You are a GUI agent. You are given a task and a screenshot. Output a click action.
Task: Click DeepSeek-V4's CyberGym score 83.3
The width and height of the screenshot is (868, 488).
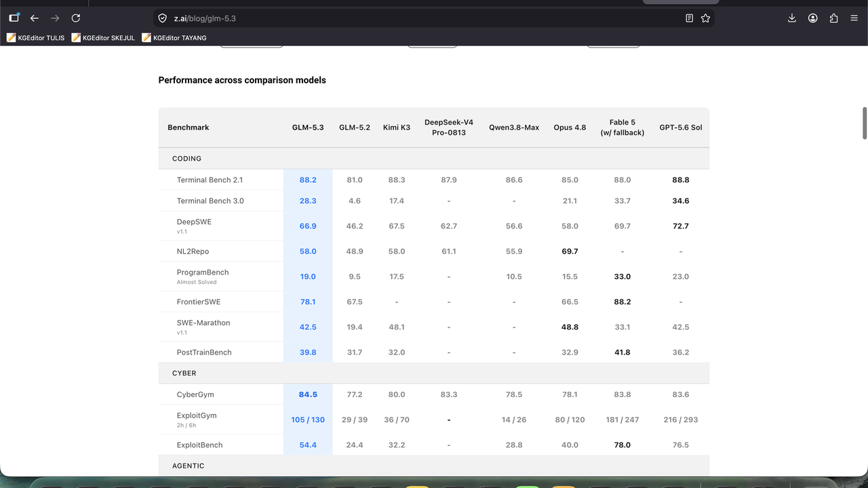click(449, 394)
